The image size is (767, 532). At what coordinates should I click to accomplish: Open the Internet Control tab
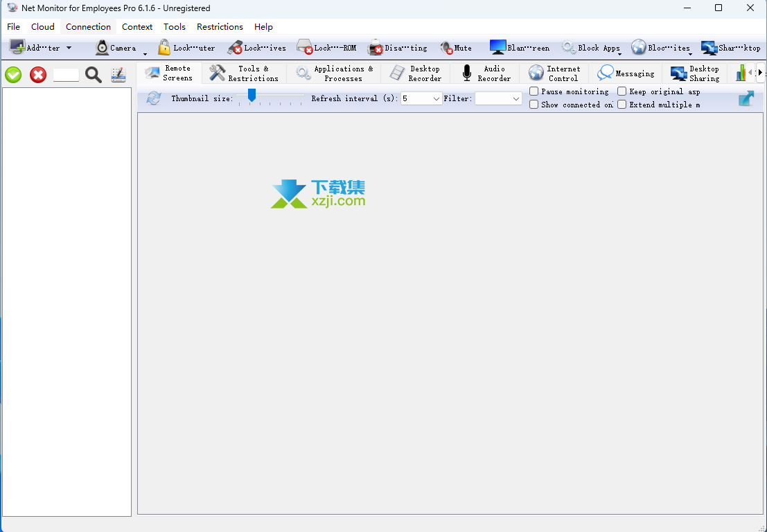tap(554, 73)
